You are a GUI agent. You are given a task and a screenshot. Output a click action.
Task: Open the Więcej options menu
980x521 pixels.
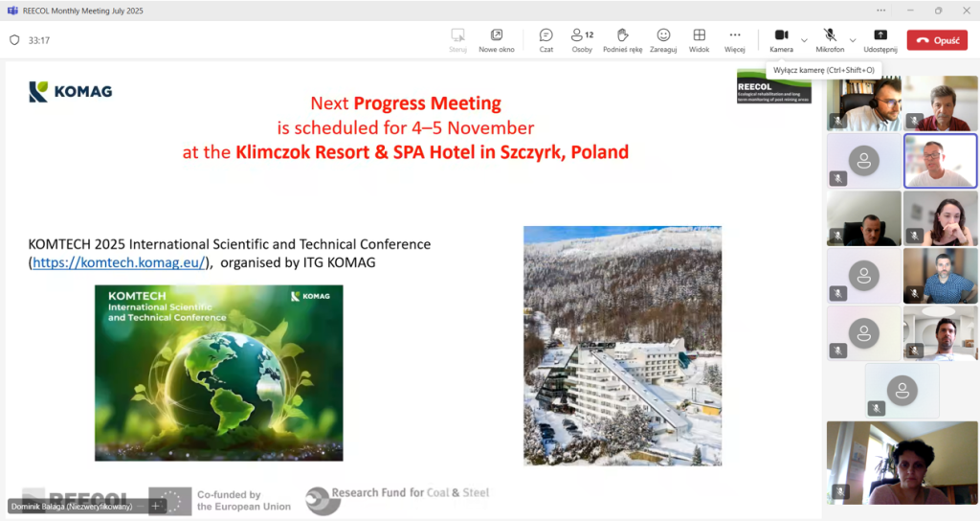[x=734, y=40]
